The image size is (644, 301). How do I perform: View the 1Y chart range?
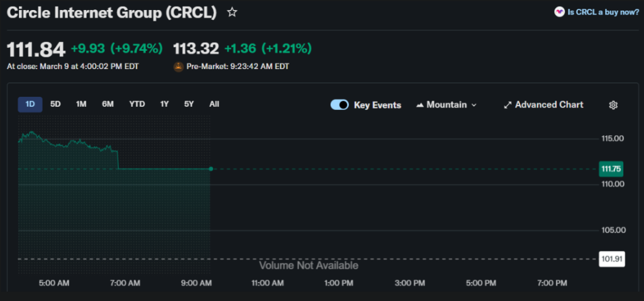coord(164,104)
